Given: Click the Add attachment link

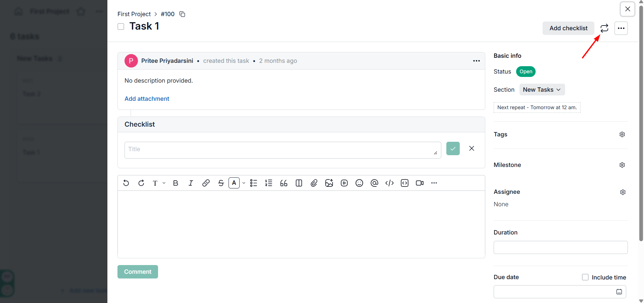Looking at the screenshot, I should [x=147, y=99].
